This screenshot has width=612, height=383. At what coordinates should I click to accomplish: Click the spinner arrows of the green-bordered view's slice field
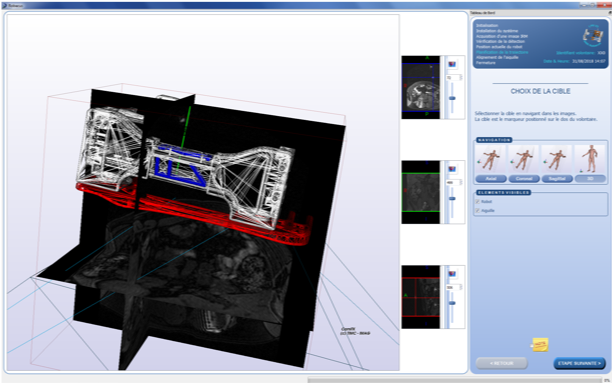point(461,182)
